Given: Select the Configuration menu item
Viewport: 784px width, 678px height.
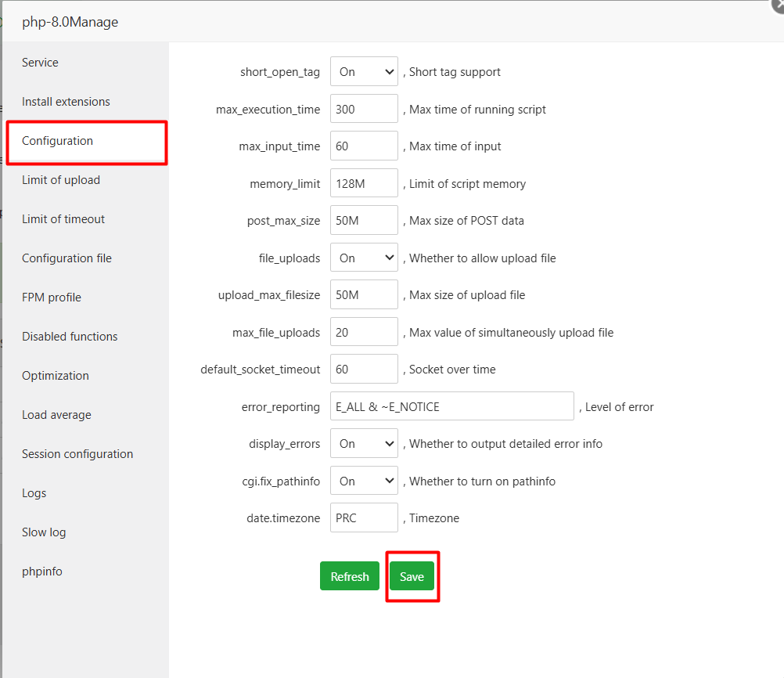Looking at the screenshot, I should tap(57, 141).
